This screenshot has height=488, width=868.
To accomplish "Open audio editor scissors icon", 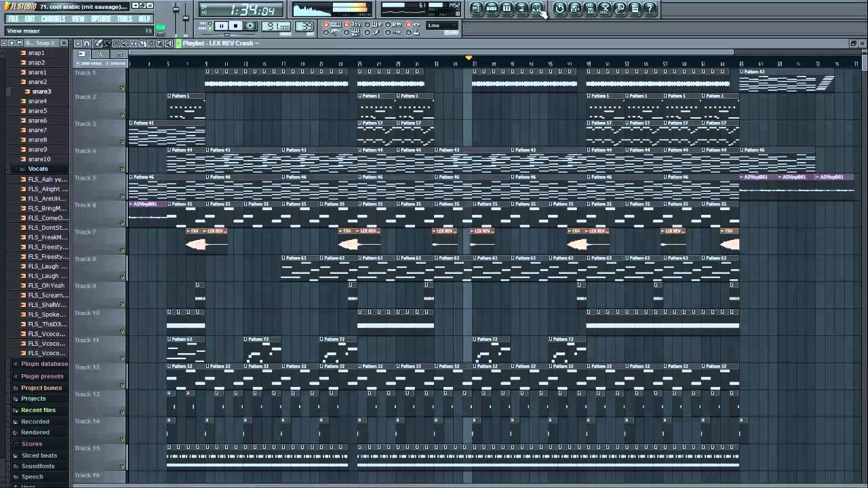I will click(605, 9).
